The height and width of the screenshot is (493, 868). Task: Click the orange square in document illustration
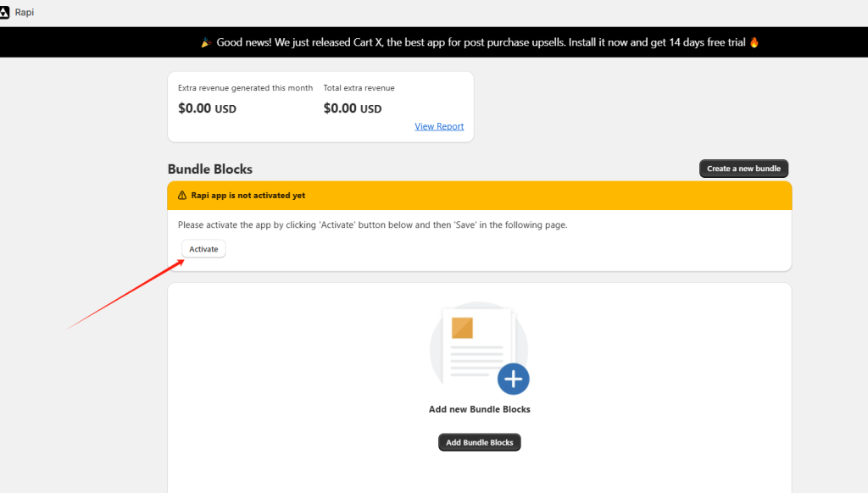coord(462,328)
